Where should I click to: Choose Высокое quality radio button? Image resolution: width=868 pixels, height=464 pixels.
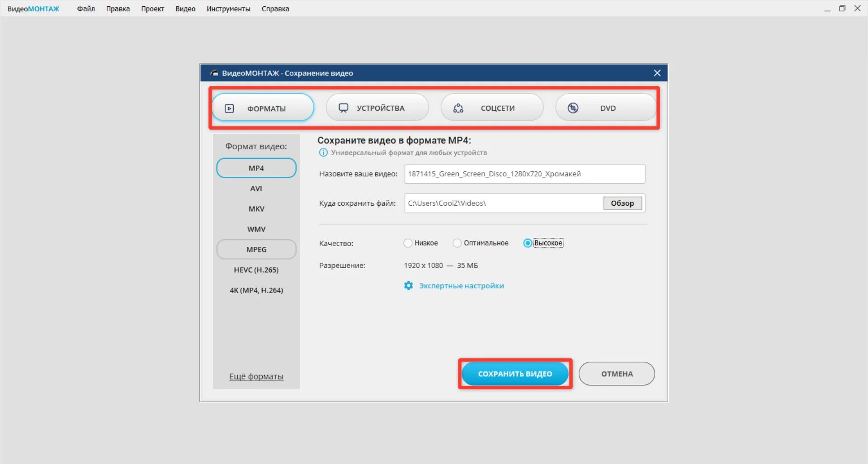tap(528, 243)
